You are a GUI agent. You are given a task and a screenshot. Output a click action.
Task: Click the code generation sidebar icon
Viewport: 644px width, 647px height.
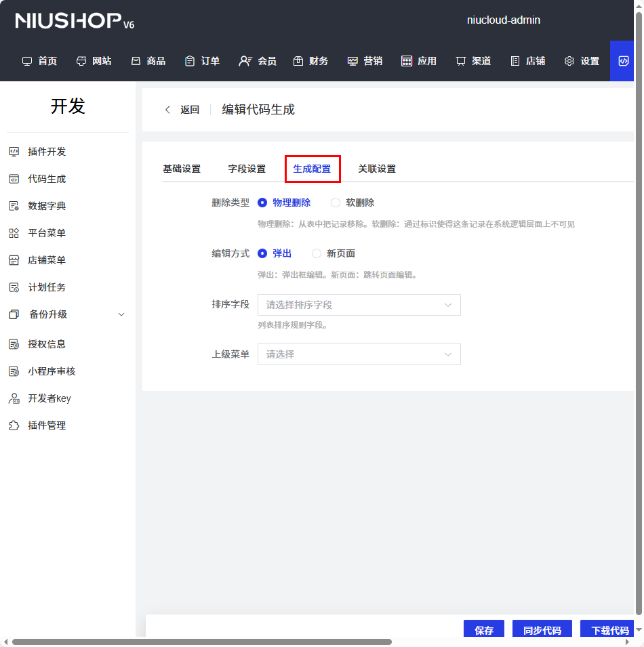14,179
